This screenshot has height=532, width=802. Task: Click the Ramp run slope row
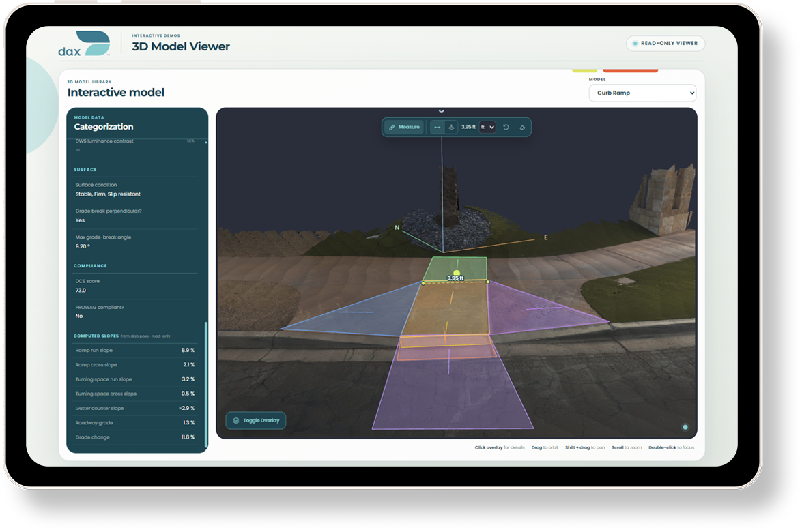pos(135,351)
